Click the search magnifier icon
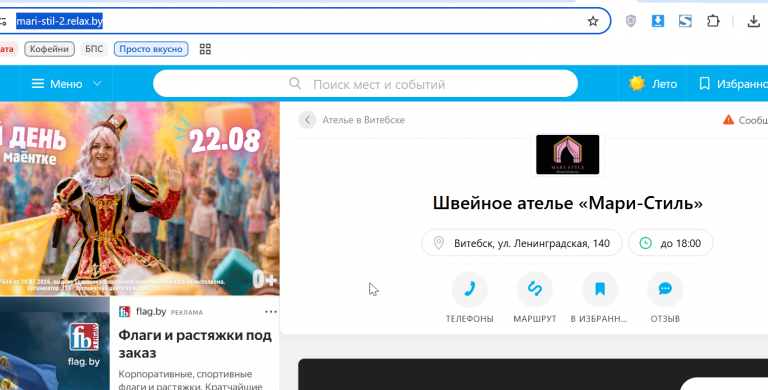 coord(295,83)
